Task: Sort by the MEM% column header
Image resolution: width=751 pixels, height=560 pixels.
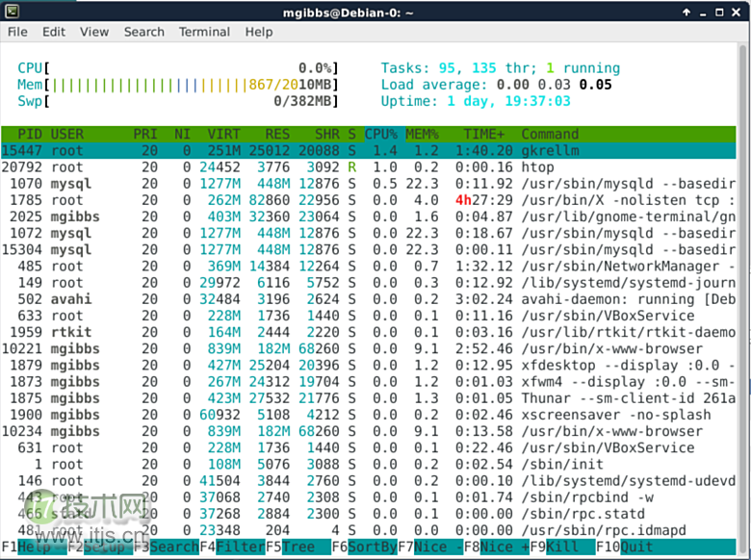Action: point(422,134)
